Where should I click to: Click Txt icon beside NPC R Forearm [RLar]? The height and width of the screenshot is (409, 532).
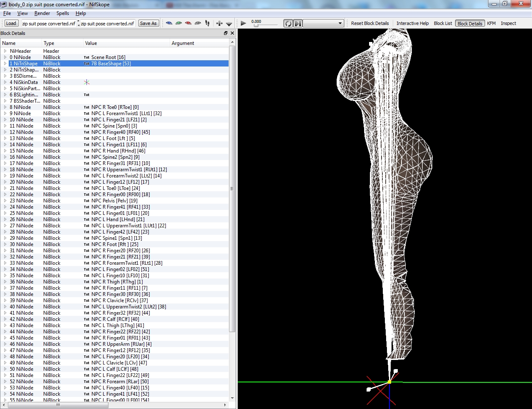pos(86,382)
